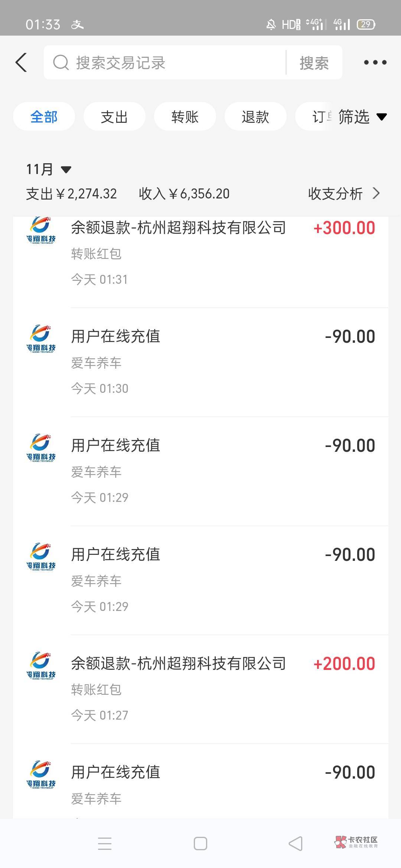Select the 全部 filter tab
The height and width of the screenshot is (868, 401).
pos(44,117)
